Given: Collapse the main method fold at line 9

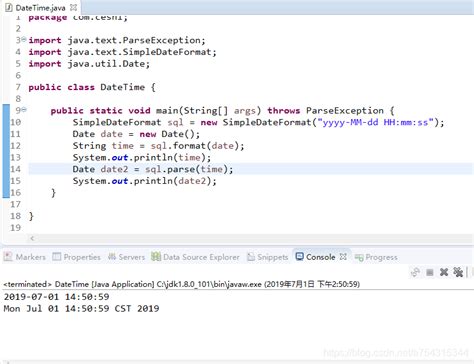Looking at the screenshot, I should coord(24,109).
